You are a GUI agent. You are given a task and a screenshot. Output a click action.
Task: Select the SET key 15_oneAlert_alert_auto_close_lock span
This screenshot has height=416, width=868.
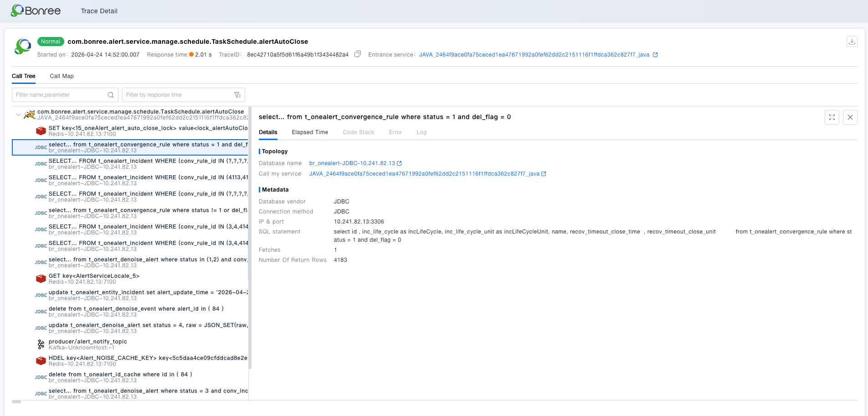pos(130,131)
